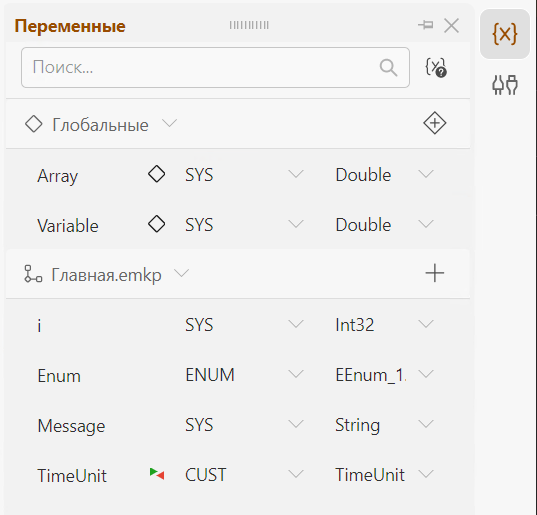Open CUST category dropdown for TimeUnit
537x515 pixels.
point(245,475)
